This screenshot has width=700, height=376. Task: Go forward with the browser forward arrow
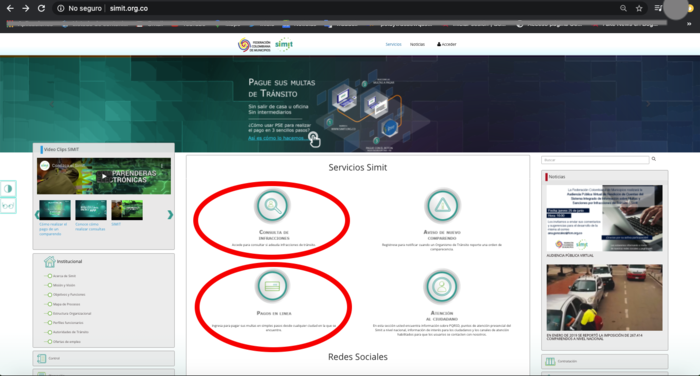[25, 8]
